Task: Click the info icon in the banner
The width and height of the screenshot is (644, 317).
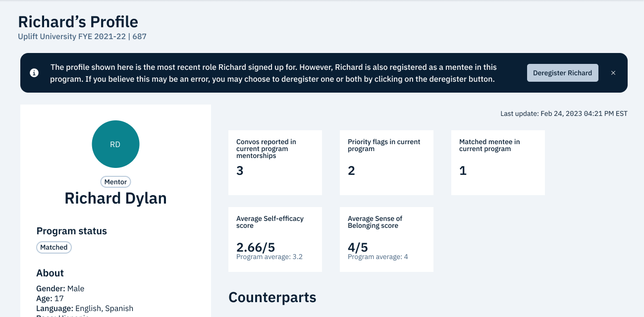Action: 34,73
